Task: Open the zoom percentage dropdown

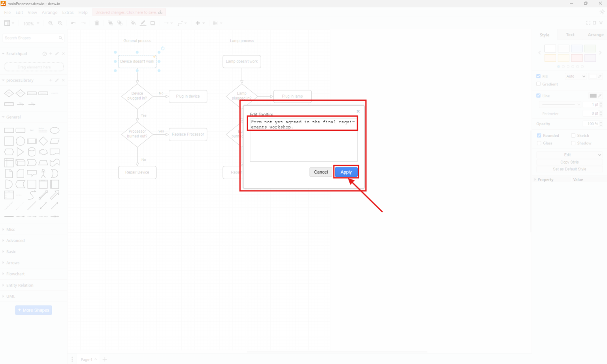Action: pyautogui.click(x=31, y=23)
